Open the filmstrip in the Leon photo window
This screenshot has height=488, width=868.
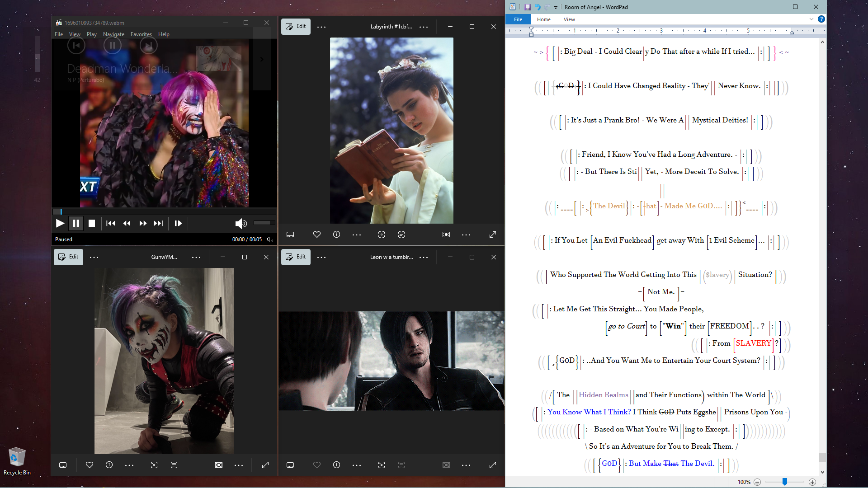click(290, 465)
